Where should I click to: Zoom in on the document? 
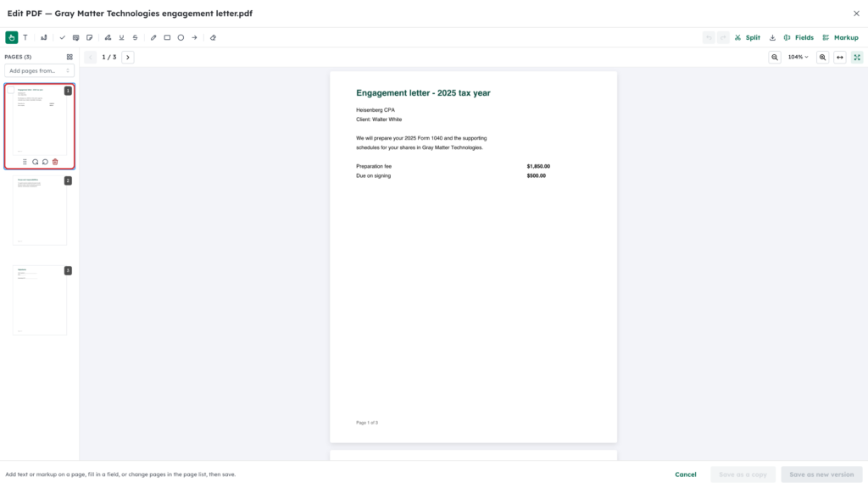coord(822,57)
